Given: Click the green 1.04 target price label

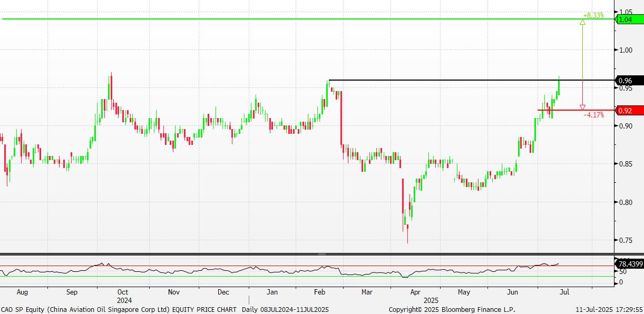Looking at the screenshot, I should click(x=629, y=19).
